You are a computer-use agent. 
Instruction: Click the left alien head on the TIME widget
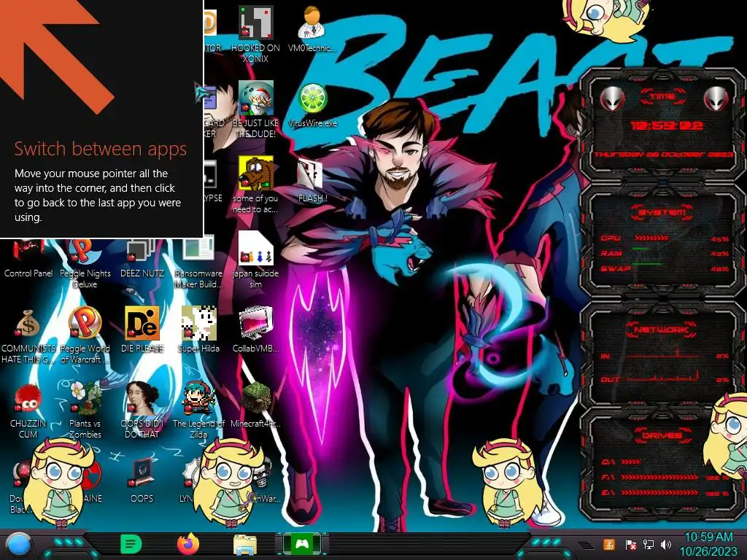coord(612,99)
